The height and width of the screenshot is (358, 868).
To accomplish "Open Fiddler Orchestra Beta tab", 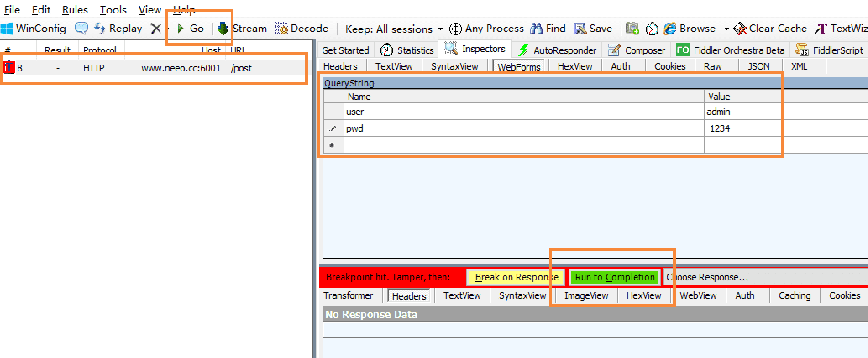I will [730, 50].
